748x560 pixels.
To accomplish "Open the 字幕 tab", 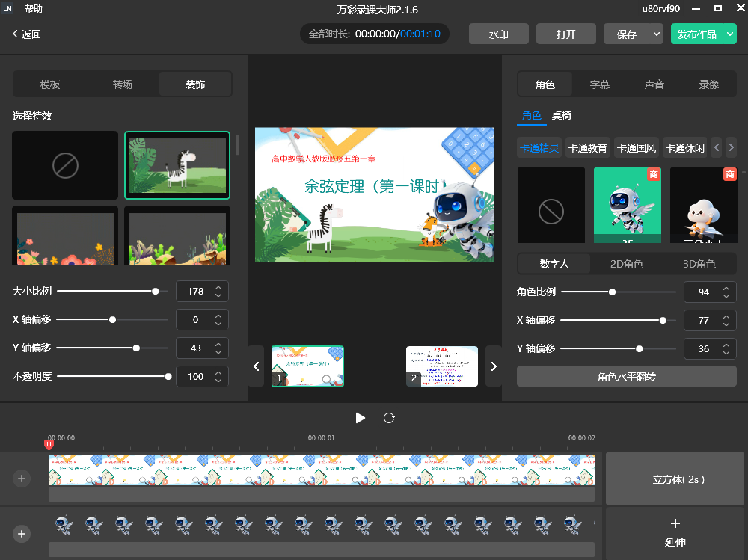I will (600, 84).
